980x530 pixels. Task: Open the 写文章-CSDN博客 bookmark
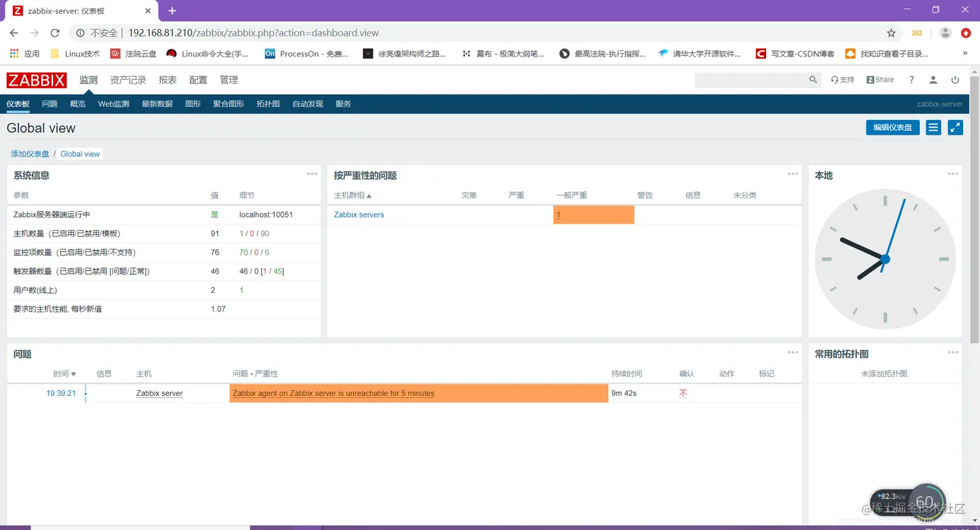795,54
